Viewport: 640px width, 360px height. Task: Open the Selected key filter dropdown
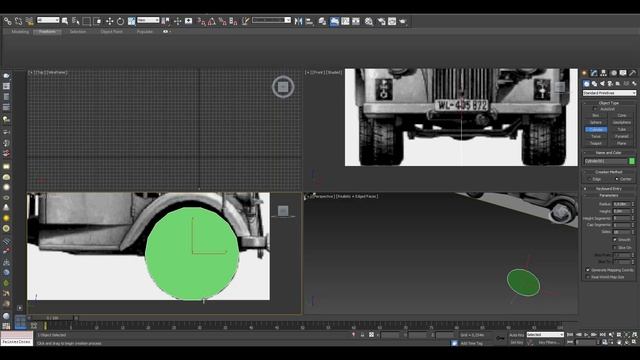click(x=545, y=335)
